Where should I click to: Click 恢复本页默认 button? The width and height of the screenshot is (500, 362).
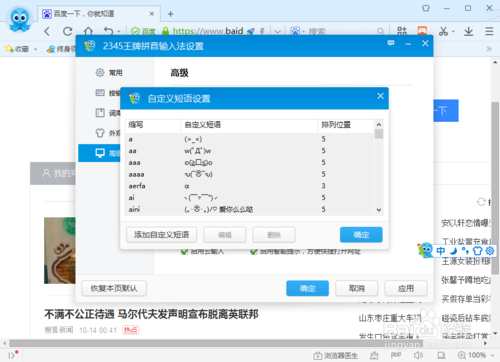114,288
